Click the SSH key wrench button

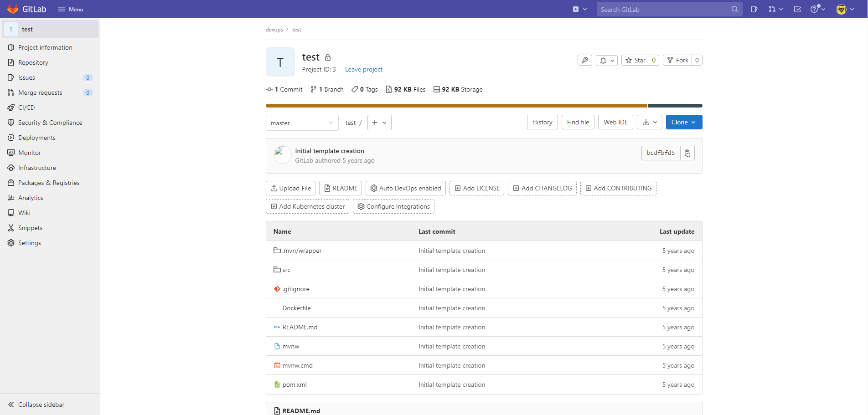[585, 60]
